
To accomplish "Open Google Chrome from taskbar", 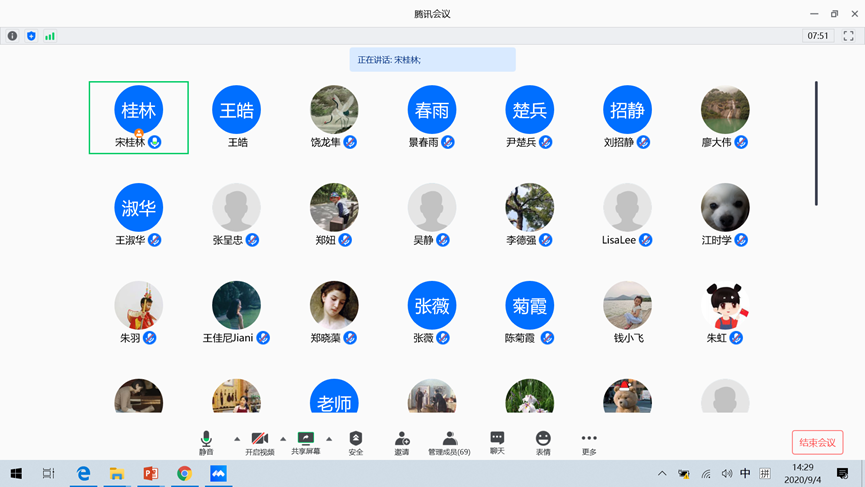I will [x=184, y=473].
